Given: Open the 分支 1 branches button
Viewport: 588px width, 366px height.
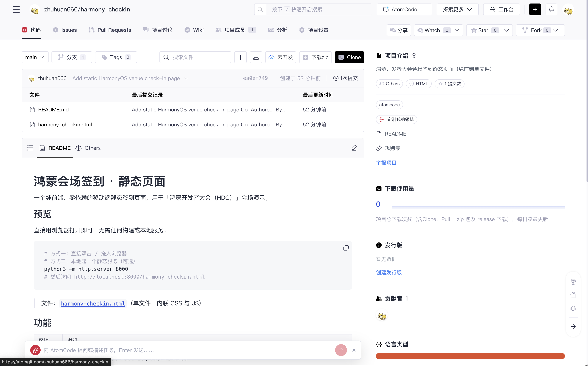Looking at the screenshot, I should [72, 57].
